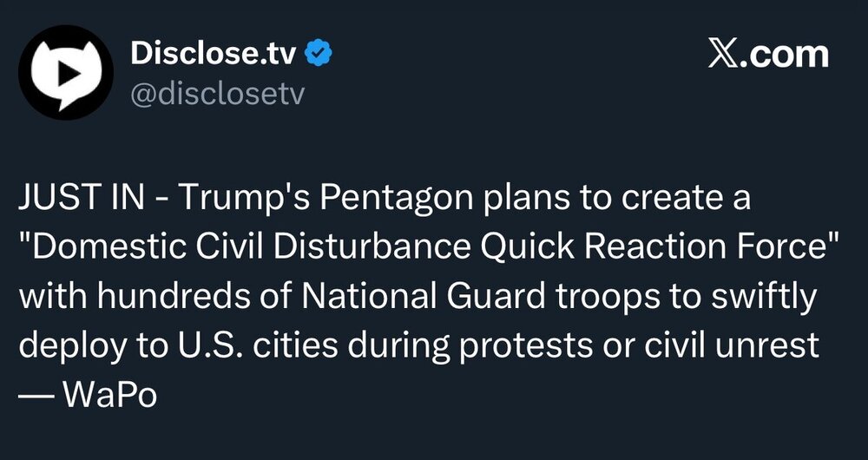Viewport: 868px width, 460px height.
Task: Open the Disclose.tv profile avatar
Action: 66,73
